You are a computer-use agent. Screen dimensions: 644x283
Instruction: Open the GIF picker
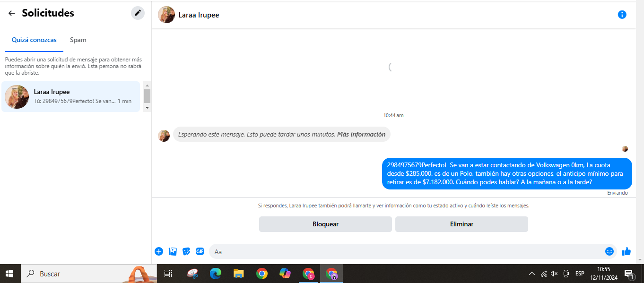[200, 251]
